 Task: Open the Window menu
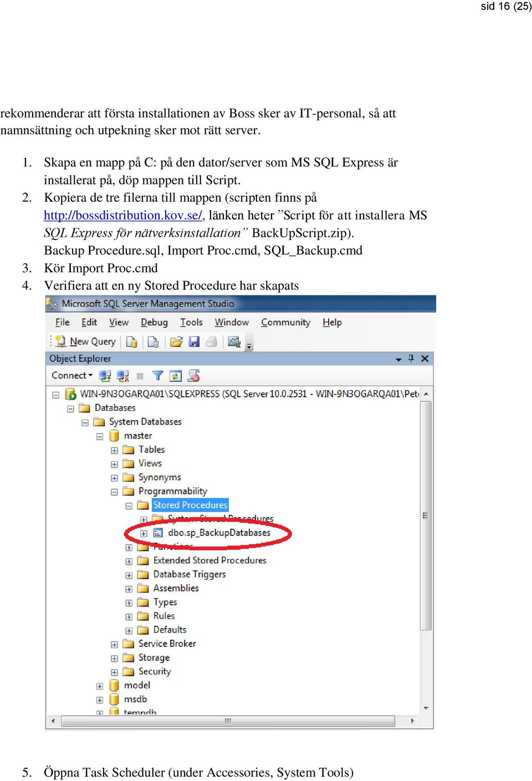tap(232, 322)
